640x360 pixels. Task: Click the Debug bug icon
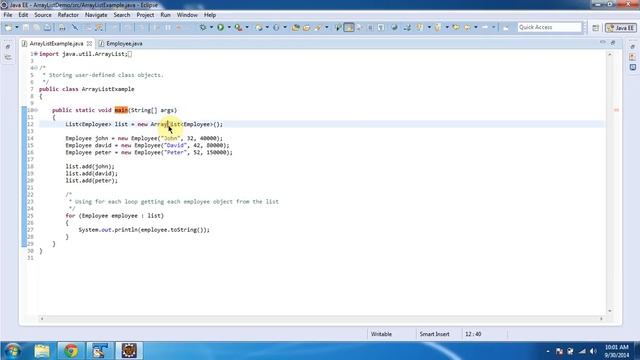tap(203, 27)
